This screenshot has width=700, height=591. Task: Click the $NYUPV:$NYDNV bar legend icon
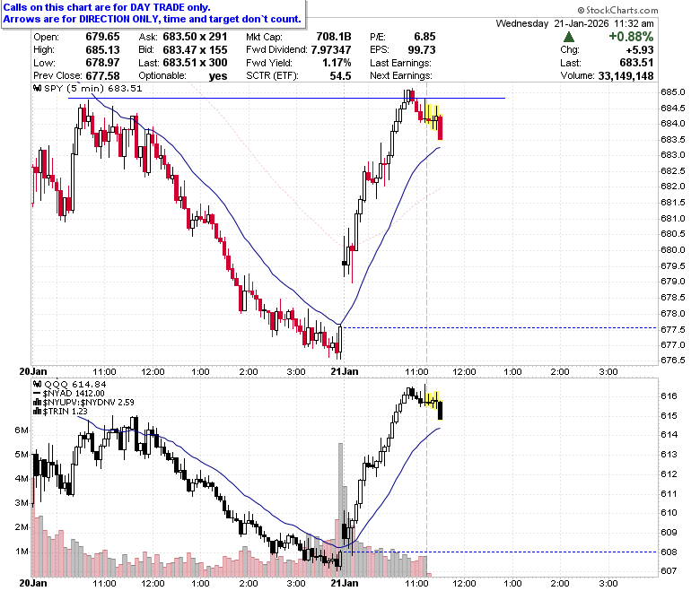[x=38, y=403]
